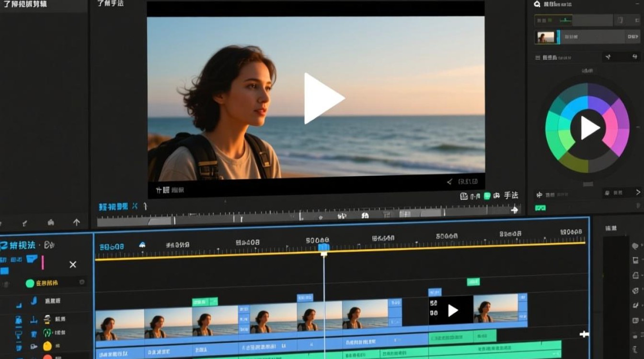The height and width of the screenshot is (359, 644).
Task: Click the large play button on the video preview
Action: (322, 99)
